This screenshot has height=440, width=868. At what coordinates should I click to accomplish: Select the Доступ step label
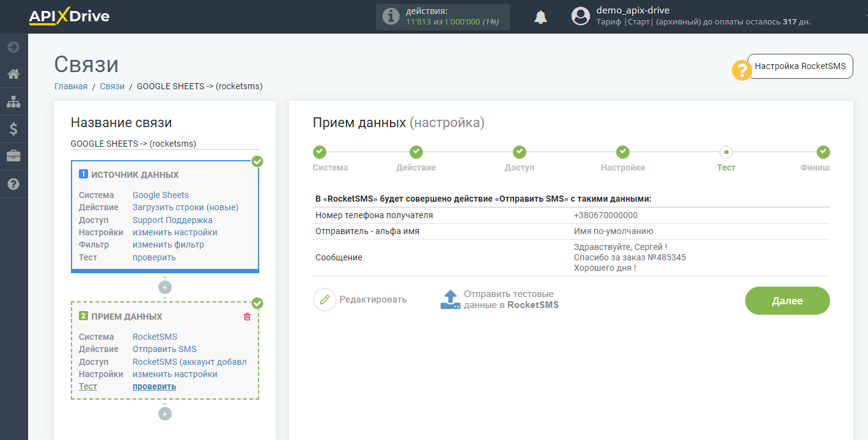pos(520,167)
